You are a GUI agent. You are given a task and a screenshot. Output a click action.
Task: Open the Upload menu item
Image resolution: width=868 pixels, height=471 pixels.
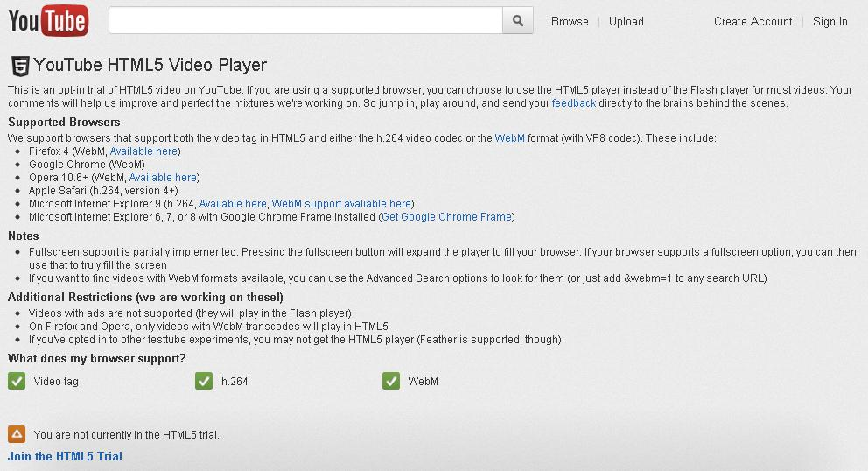[626, 21]
